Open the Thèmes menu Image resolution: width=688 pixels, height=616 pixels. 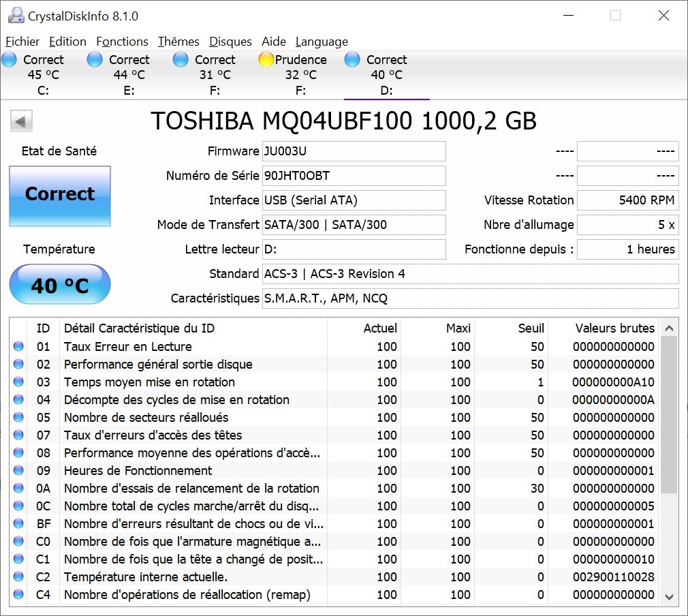click(178, 42)
